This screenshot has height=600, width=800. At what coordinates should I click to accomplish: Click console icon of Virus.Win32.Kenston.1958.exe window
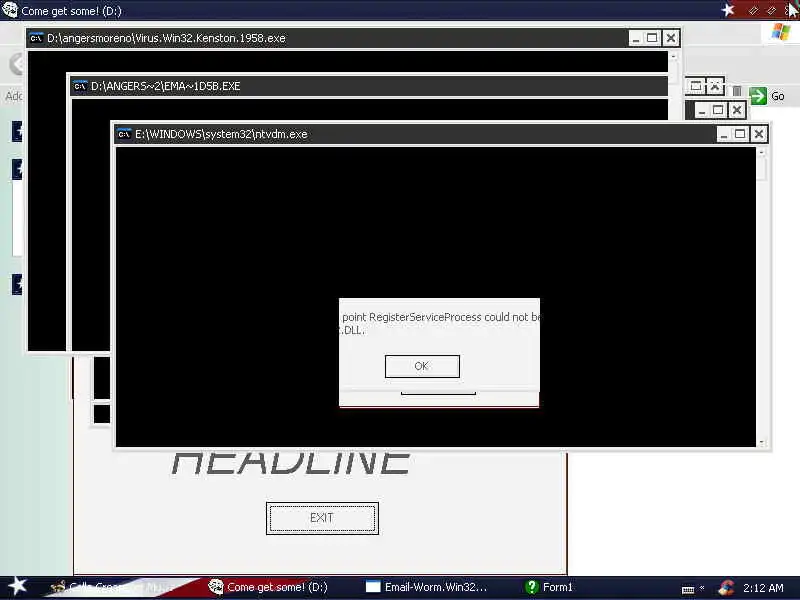click(36, 38)
